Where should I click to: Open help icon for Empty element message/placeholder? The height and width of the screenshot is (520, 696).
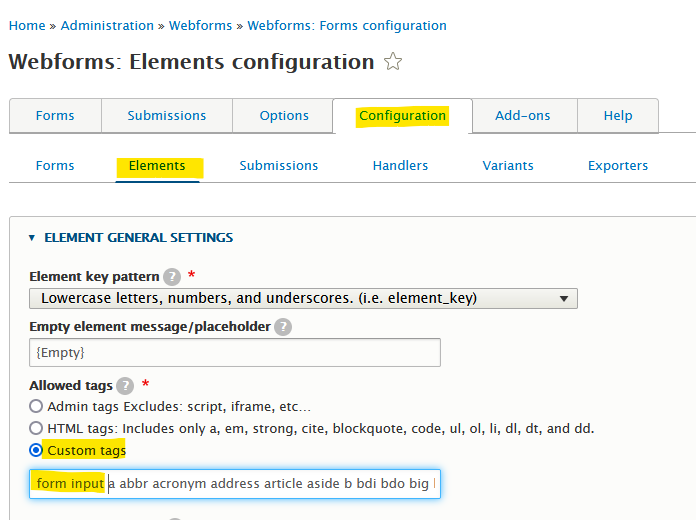(x=283, y=327)
